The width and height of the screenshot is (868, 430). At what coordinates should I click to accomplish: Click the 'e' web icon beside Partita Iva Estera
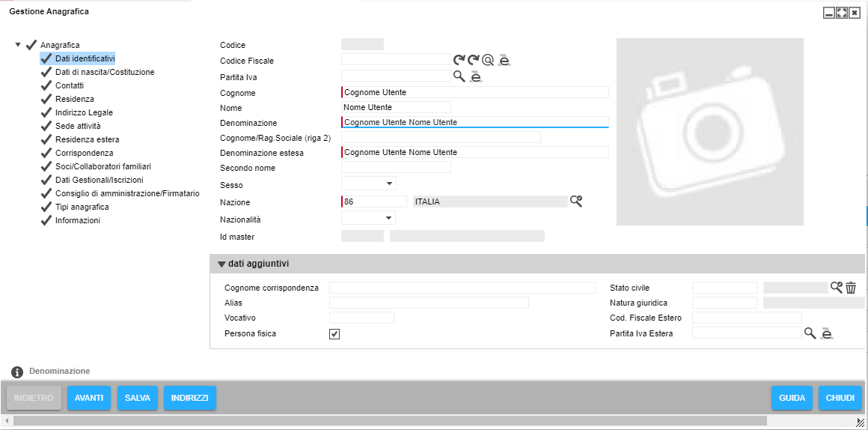(826, 334)
